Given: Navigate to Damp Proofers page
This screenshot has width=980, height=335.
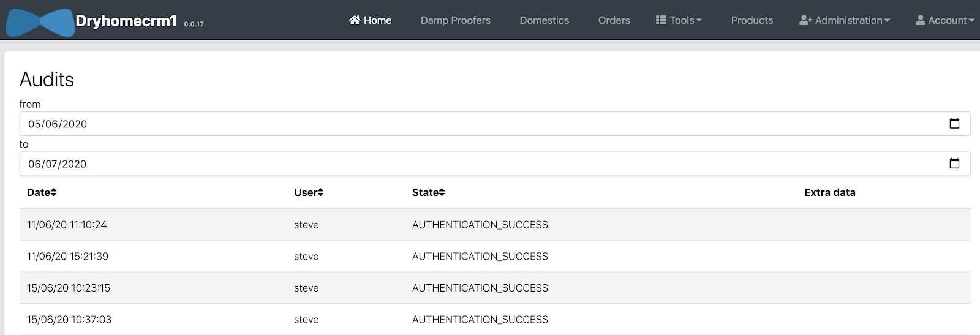Looking at the screenshot, I should click(x=455, y=20).
